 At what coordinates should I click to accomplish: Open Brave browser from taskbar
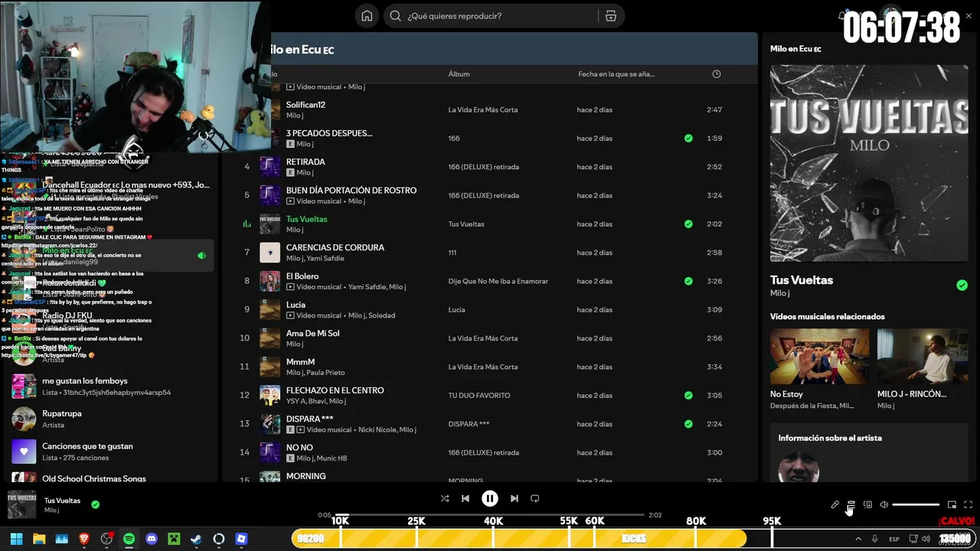pyautogui.click(x=84, y=539)
